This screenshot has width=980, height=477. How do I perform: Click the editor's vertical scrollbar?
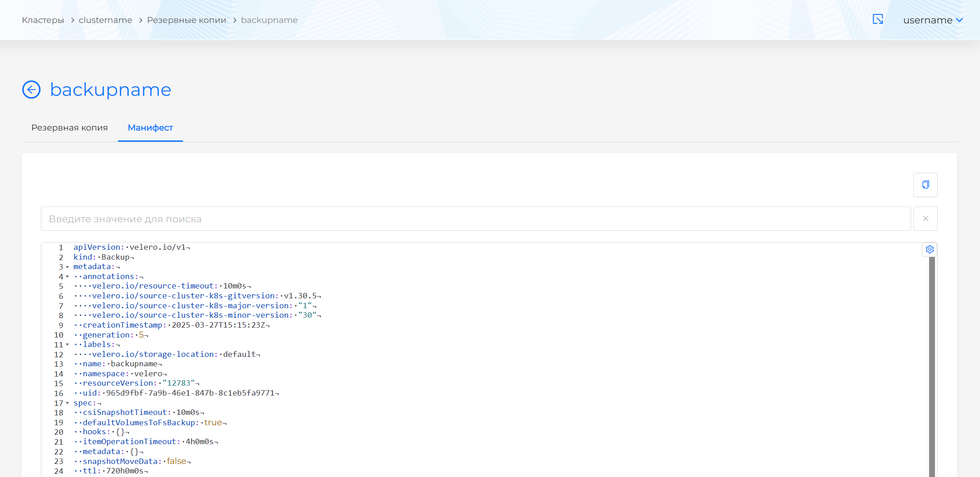pyautogui.click(x=932, y=360)
